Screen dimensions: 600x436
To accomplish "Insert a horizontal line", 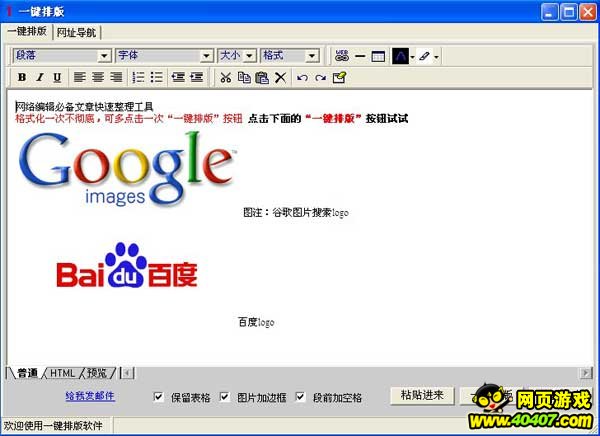I will [x=360, y=56].
